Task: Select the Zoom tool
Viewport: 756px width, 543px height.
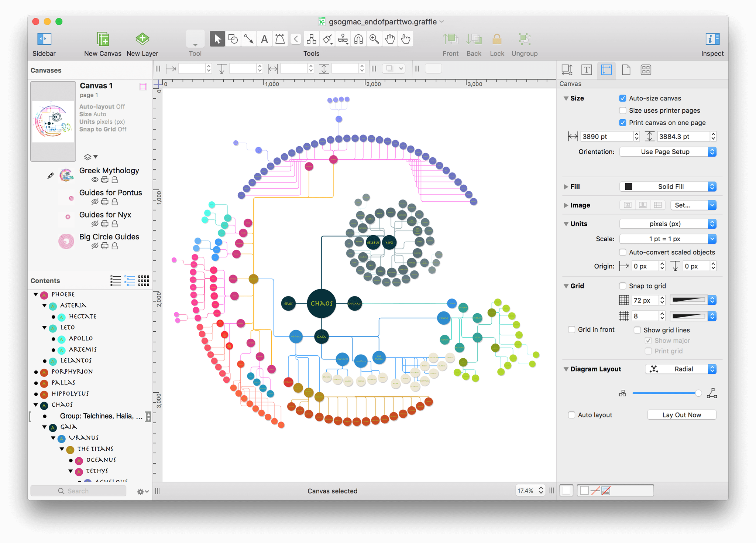Action: tap(374, 39)
